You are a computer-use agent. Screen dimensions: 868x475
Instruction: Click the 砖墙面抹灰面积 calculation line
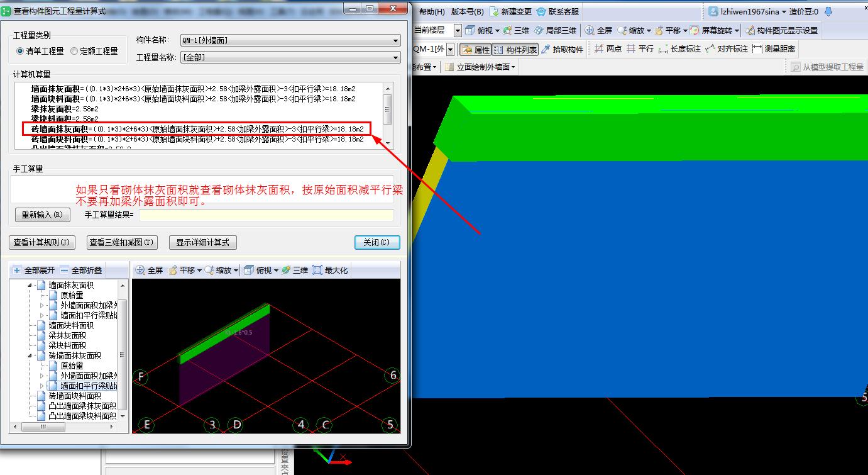(x=197, y=129)
